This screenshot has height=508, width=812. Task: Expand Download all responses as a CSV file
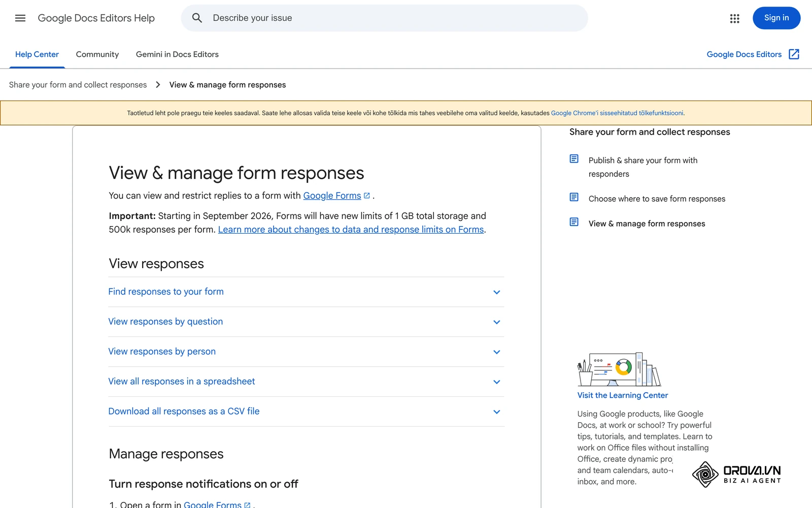pos(306,412)
